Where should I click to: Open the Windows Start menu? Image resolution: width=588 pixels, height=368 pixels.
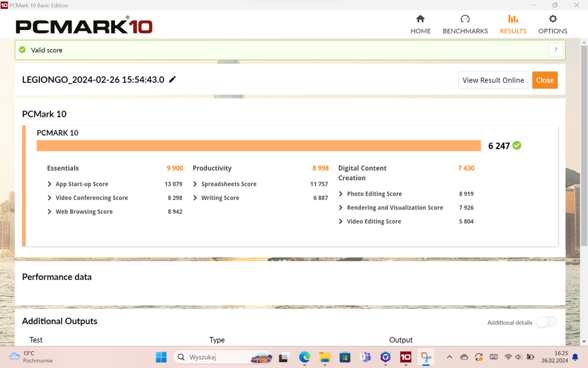161,357
